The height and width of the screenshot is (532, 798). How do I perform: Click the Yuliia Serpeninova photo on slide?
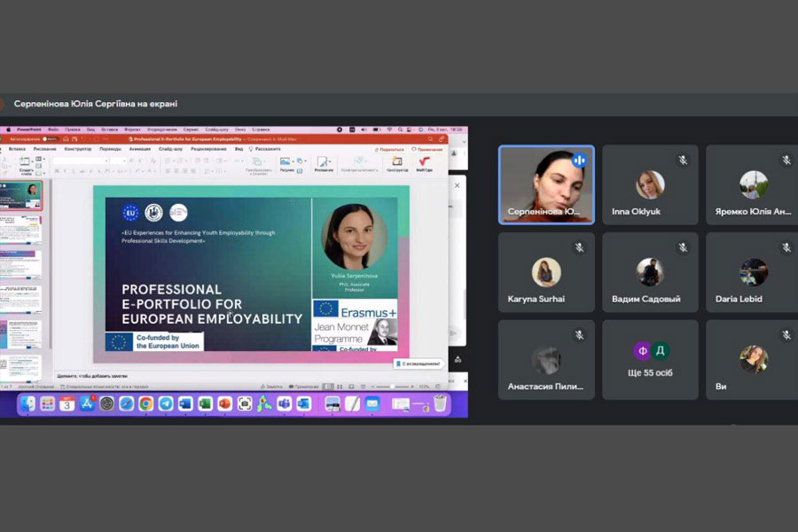click(x=354, y=237)
